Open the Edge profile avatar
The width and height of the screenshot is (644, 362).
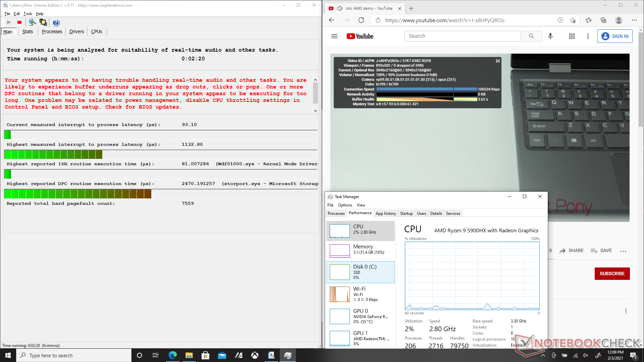(619, 20)
